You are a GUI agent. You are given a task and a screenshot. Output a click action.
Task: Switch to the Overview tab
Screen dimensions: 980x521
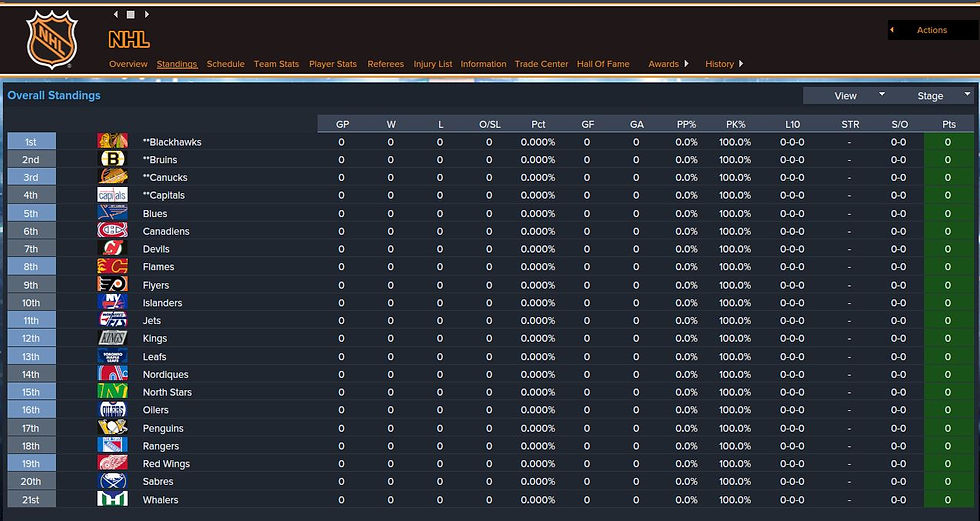point(128,64)
